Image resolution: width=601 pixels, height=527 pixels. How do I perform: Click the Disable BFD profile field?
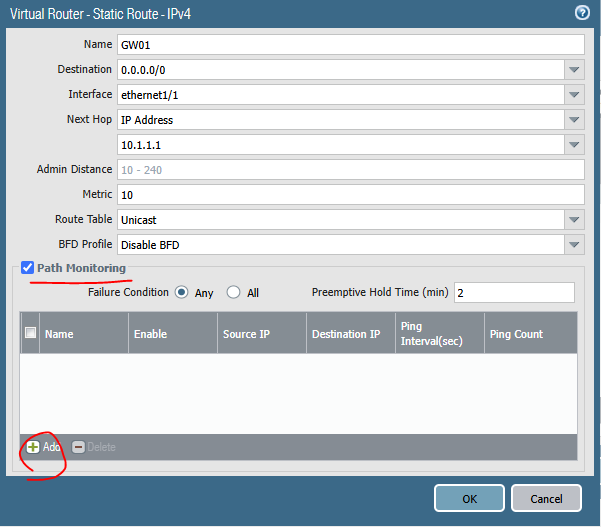pyautogui.click(x=341, y=245)
